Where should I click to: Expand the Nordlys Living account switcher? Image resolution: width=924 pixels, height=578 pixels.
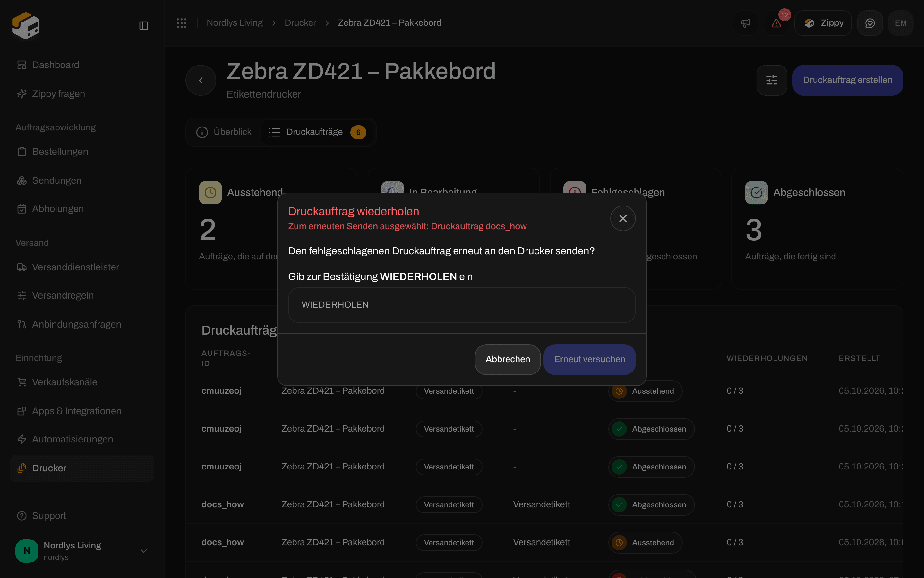[x=82, y=551]
